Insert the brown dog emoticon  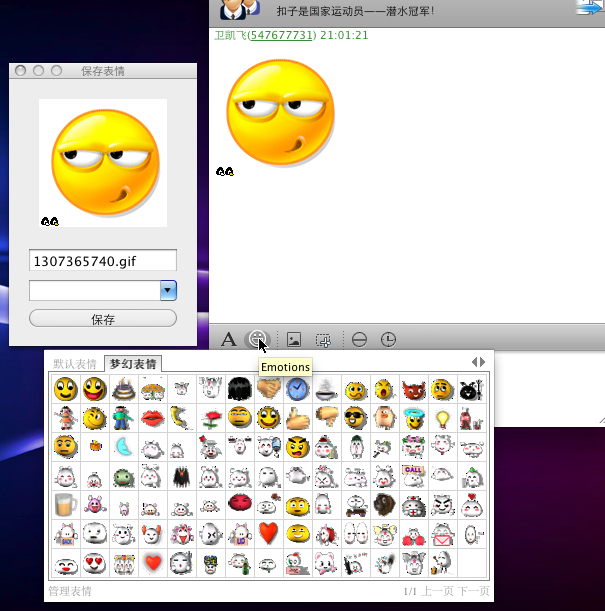[x=384, y=505]
